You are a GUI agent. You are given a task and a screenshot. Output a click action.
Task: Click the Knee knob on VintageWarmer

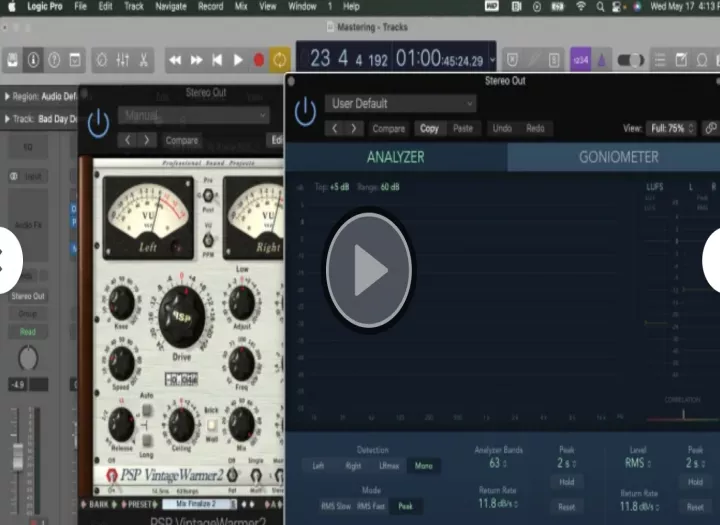(x=121, y=303)
